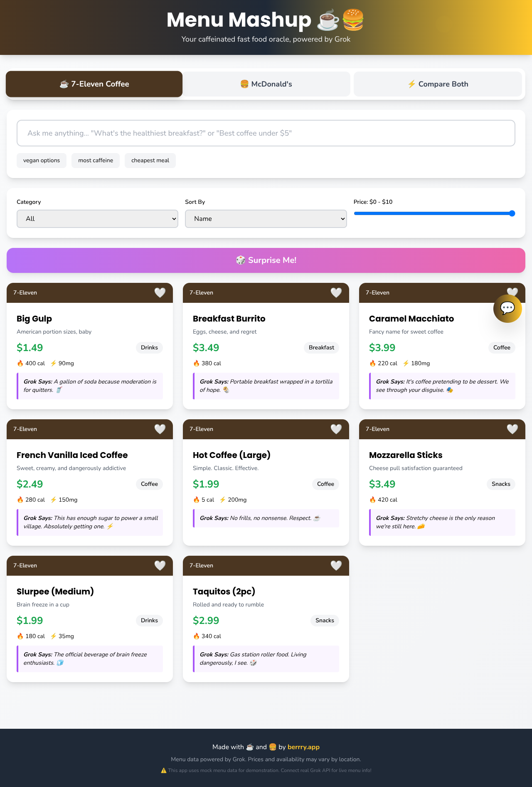The width and height of the screenshot is (532, 787).
Task: Click the Big Gulp title
Action: (34, 319)
